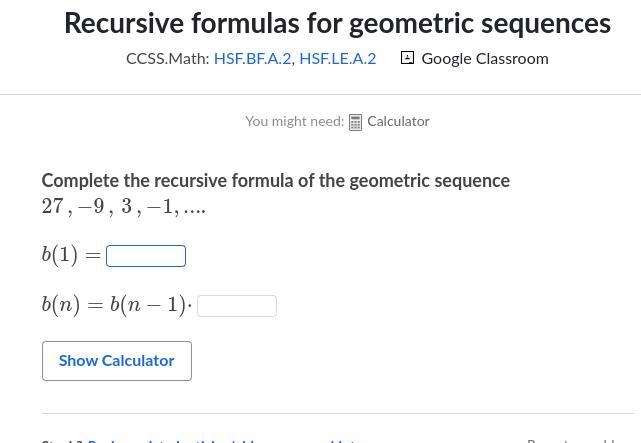Focus the b(1) answer input box
Viewport: 641px width, 443px height.
(x=146, y=256)
